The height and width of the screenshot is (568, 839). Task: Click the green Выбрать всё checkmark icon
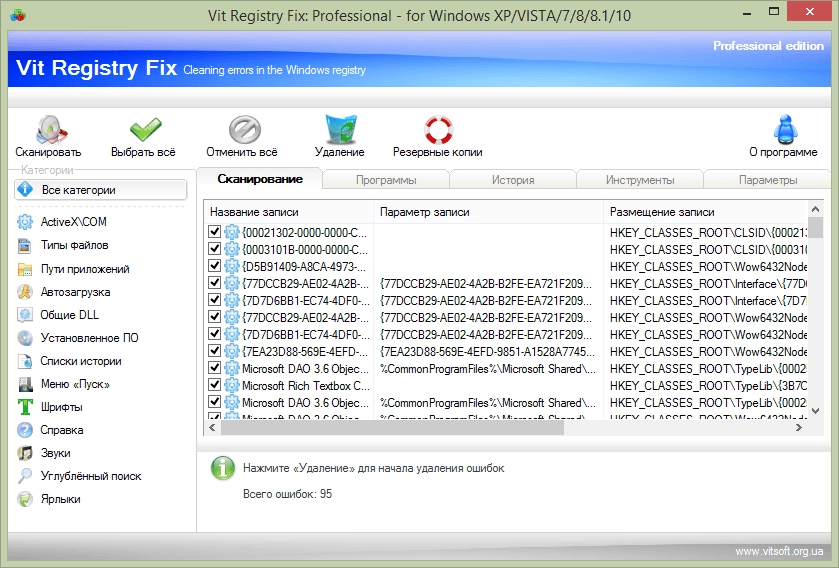pos(145,130)
